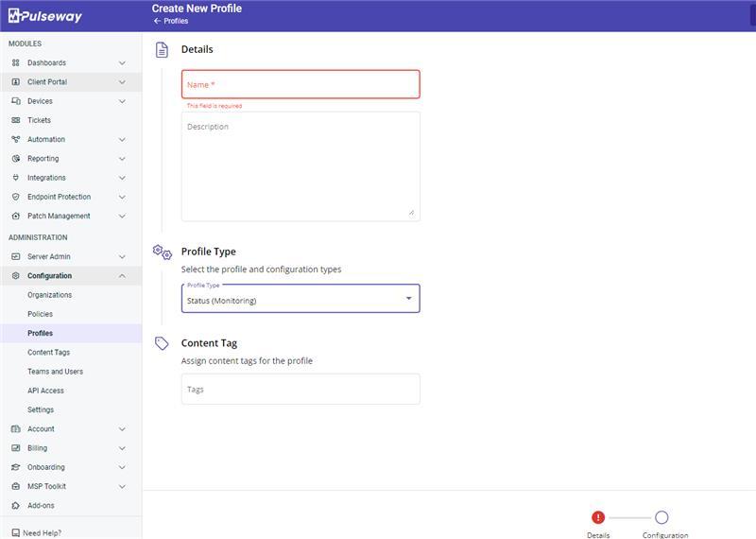The height and width of the screenshot is (539, 756).
Task: Click the Need Help? link
Action: [42, 533]
